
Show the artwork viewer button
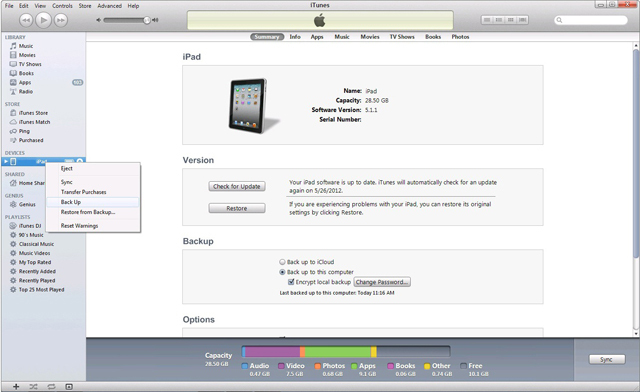[69, 386]
